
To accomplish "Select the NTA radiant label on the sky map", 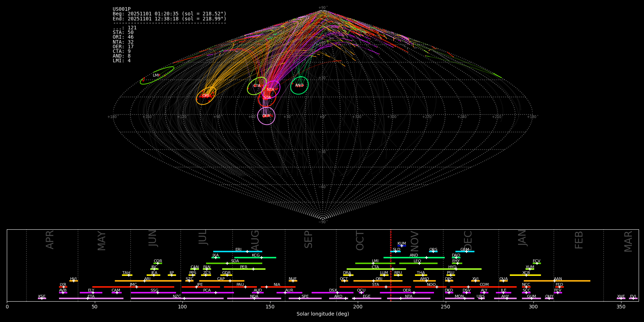I will pyautogui.click(x=270, y=90).
